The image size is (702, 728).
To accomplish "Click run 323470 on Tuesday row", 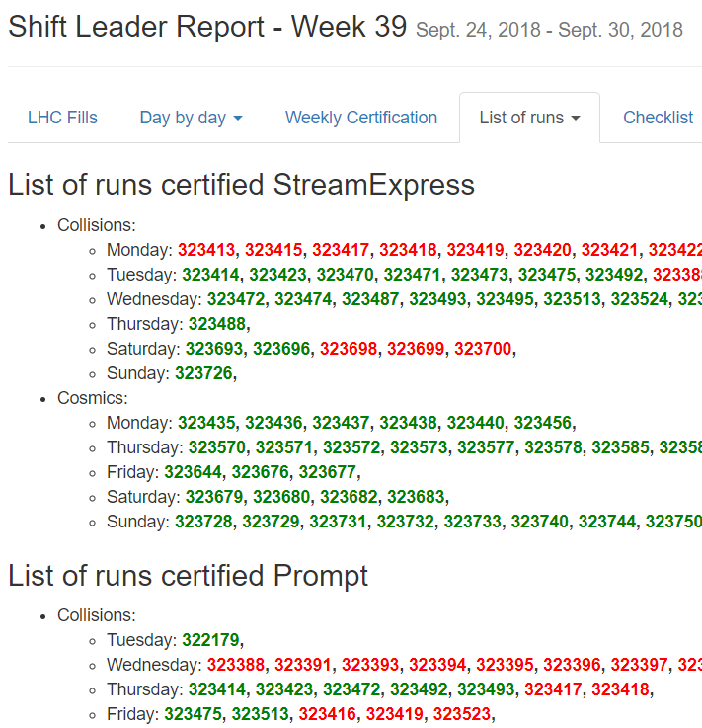I will (346, 275).
